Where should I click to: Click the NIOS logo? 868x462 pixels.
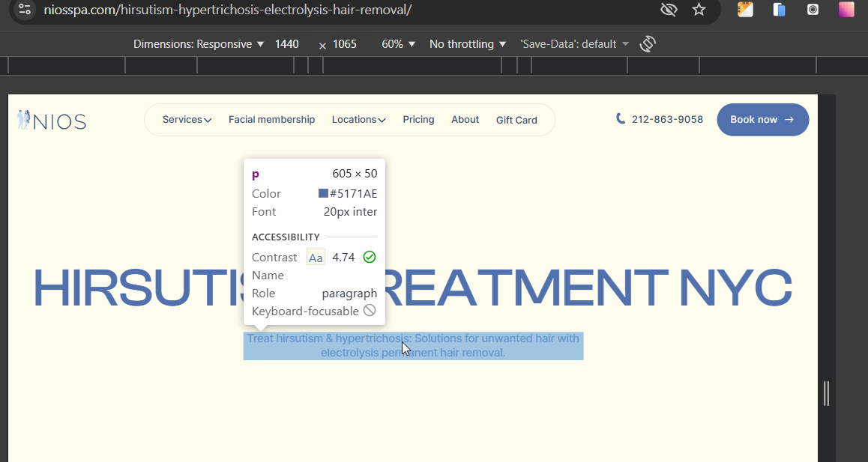click(52, 120)
